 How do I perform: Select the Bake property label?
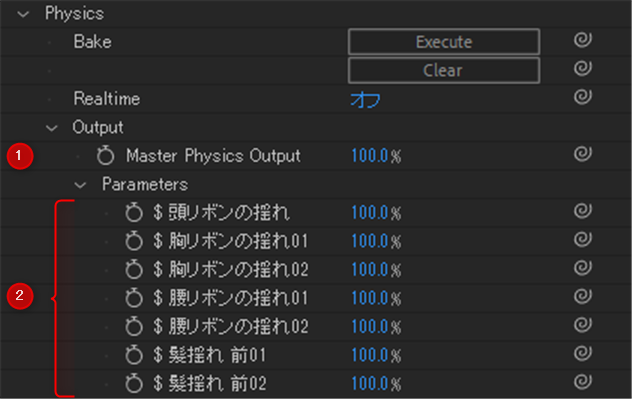pyautogui.click(x=92, y=42)
